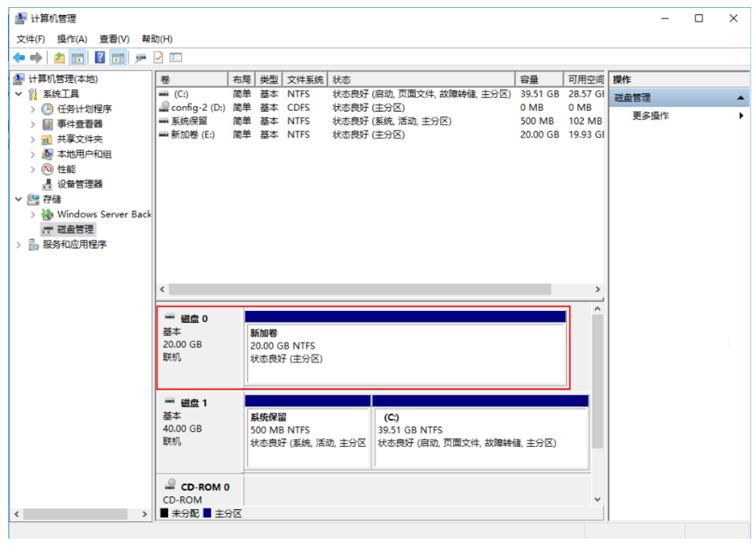Click the 磁盘 0 disk icon
This screenshot has width=756, height=545.
[170, 317]
